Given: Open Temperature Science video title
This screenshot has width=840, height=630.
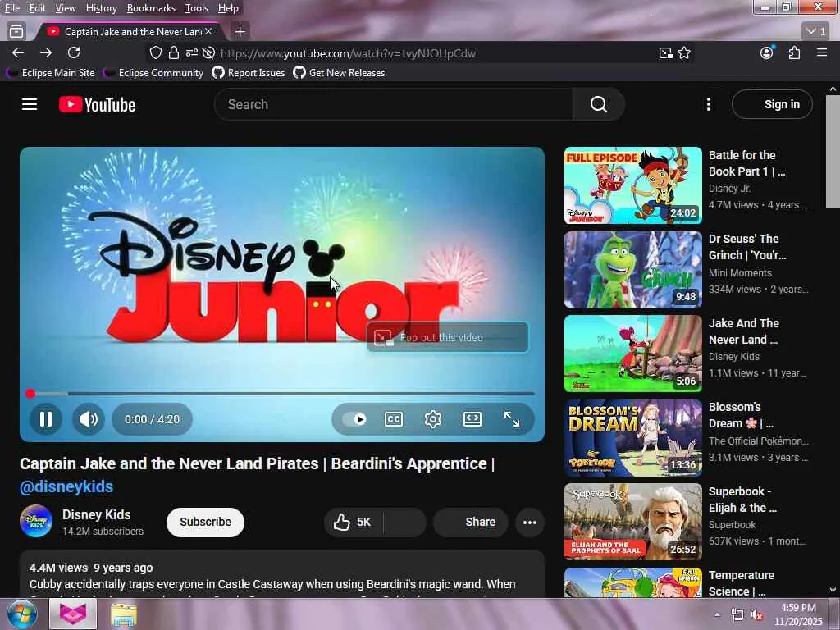Looking at the screenshot, I should click(742, 583).
